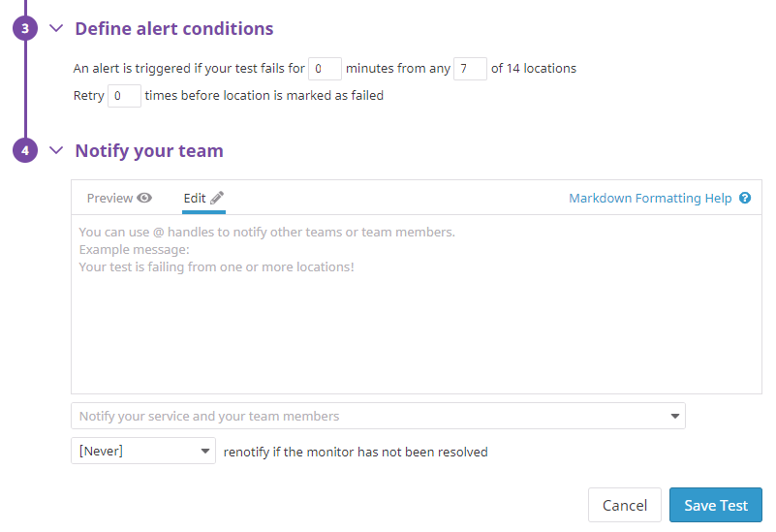Switch to the Edit tab
776x532 pixels.
point(203,198)
